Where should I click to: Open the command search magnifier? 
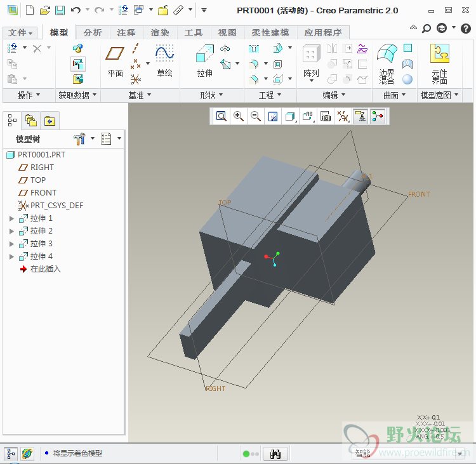click(x=426, y=29)
